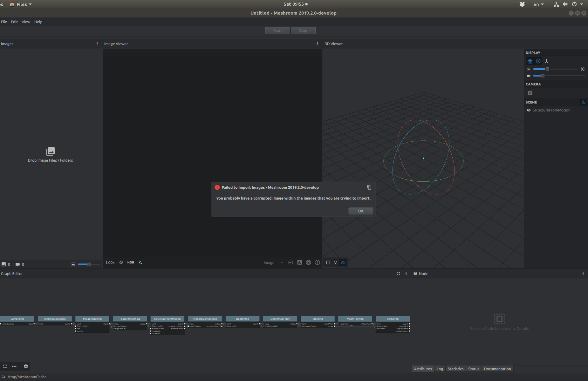Switch to the Status tab

(474, 369)
